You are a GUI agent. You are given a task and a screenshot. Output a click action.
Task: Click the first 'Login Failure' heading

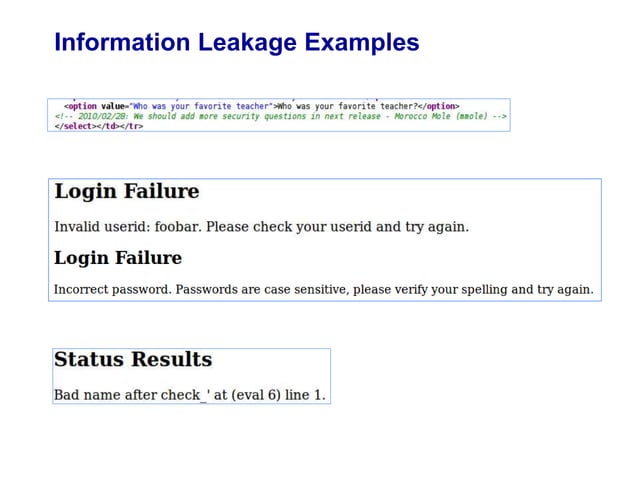pyautogui.click(x=127, y=191)
